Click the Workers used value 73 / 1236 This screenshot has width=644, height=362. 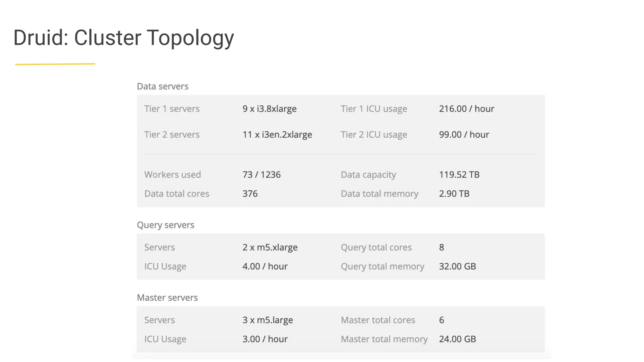click(x=262, y=175)
